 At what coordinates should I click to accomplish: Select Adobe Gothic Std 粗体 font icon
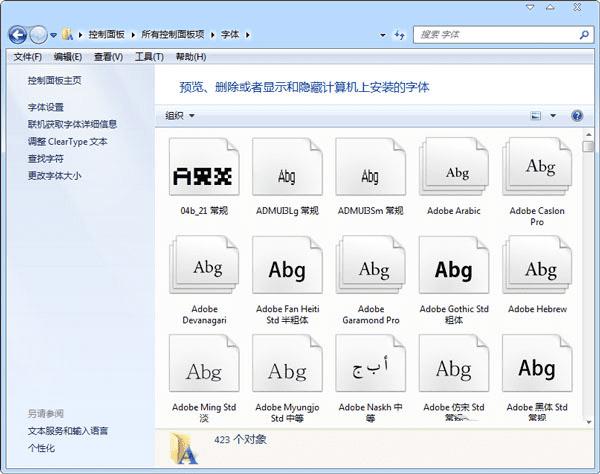click(x=454, y=265)
